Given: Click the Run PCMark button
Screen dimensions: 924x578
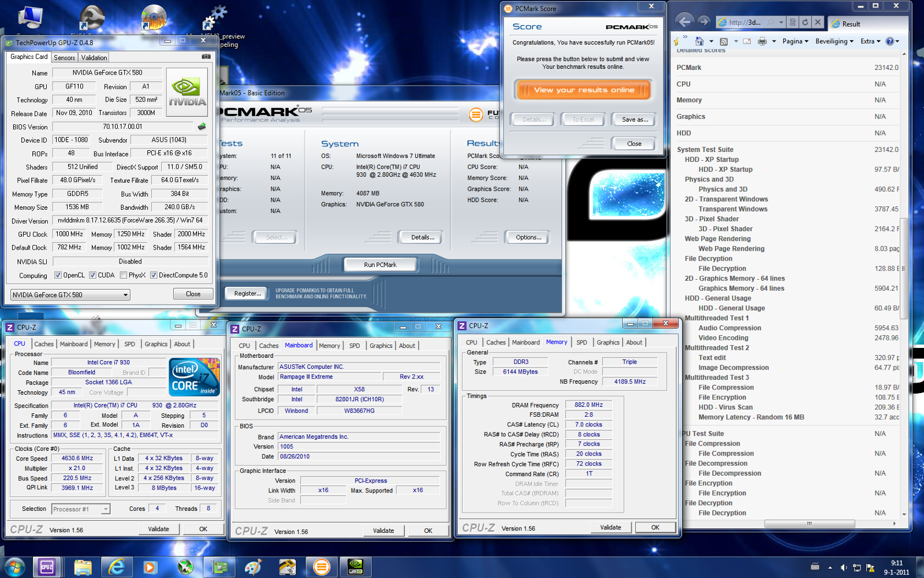Looking at the screenshot, I should (x=380, y=265).
